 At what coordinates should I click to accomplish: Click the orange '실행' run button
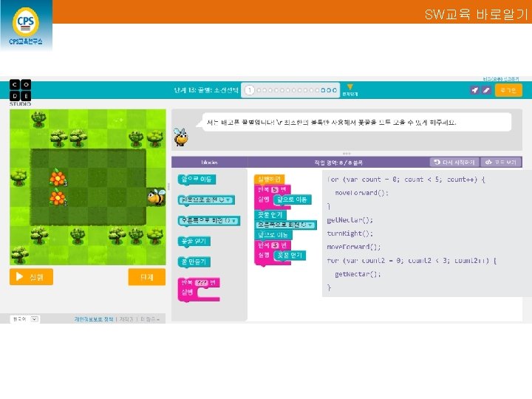pyautogui.click(x=31, y=277)
